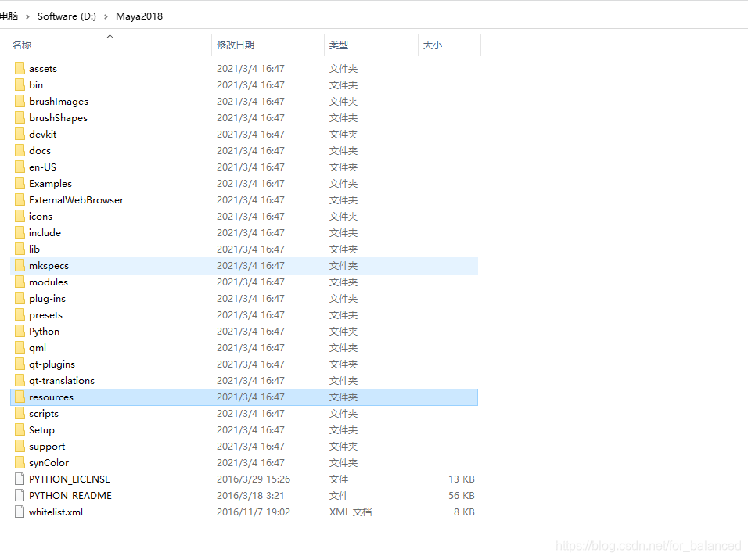Select the ExternalWebBrowser folder icon
Viewport: 748px width, 560px height.
pyautogui.click(x=20, y=200)
